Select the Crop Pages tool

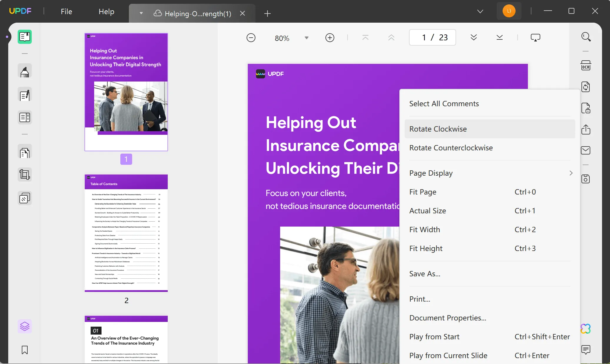point(25,174)
